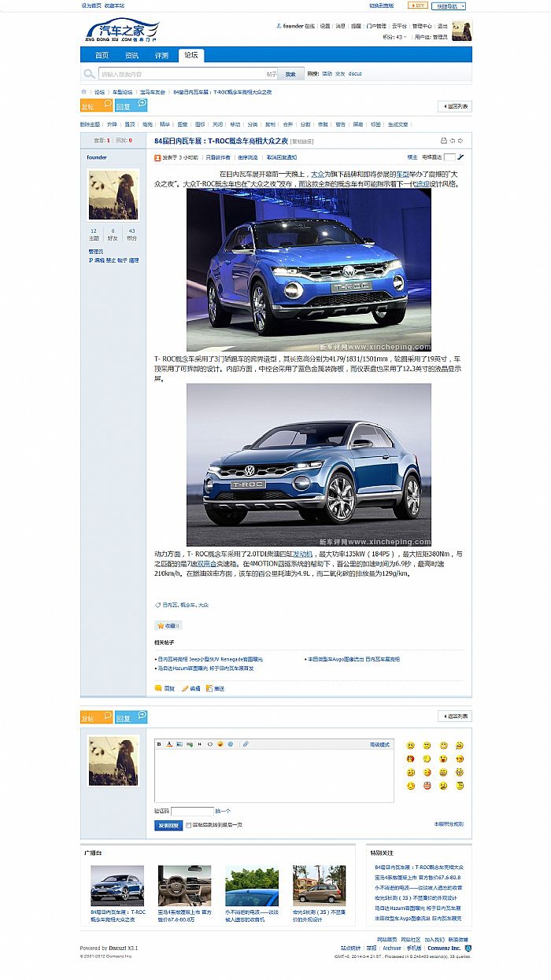The width and height of the screenshot is (551, 980).
Task: Click the 只看该作者 link
Action: tap(219, 157)
